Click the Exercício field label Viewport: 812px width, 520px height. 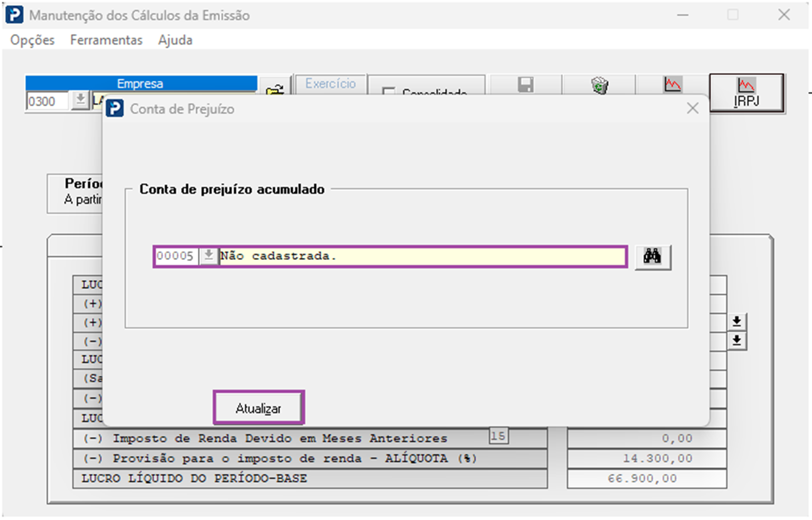click(331, 83)
